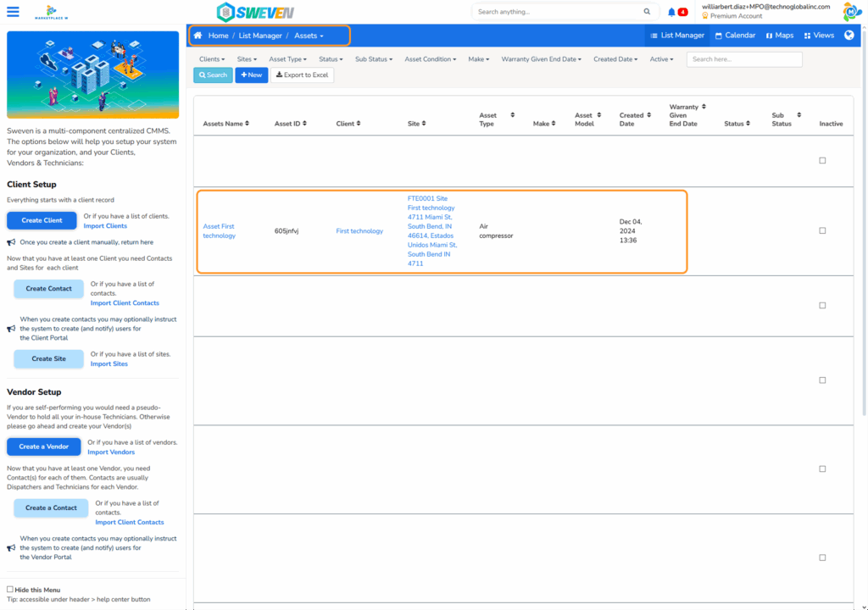Expand the Sub Status filter dropdown

pos(374,59)
